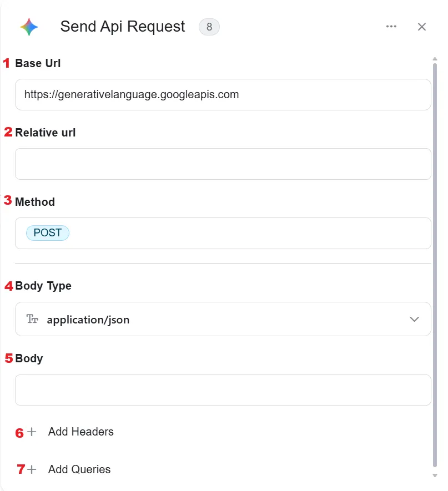Open the Body Type dropdown

[x=223, y=319]
